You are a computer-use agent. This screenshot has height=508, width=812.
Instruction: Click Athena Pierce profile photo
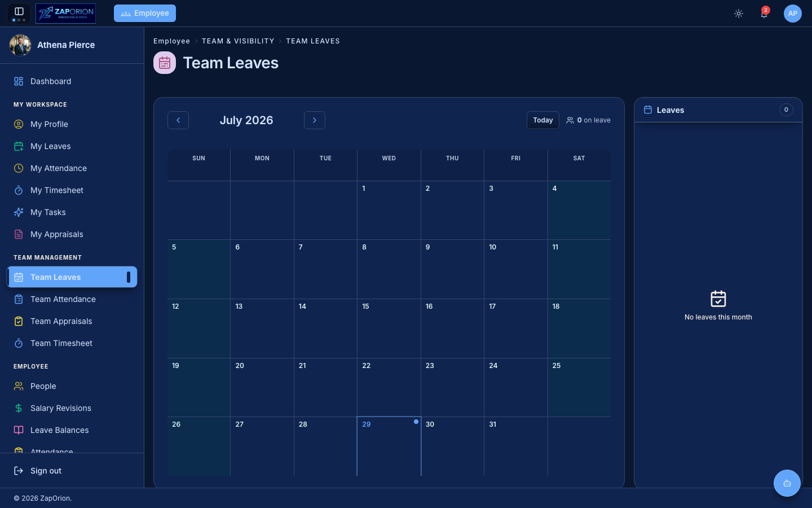[20, 45]
